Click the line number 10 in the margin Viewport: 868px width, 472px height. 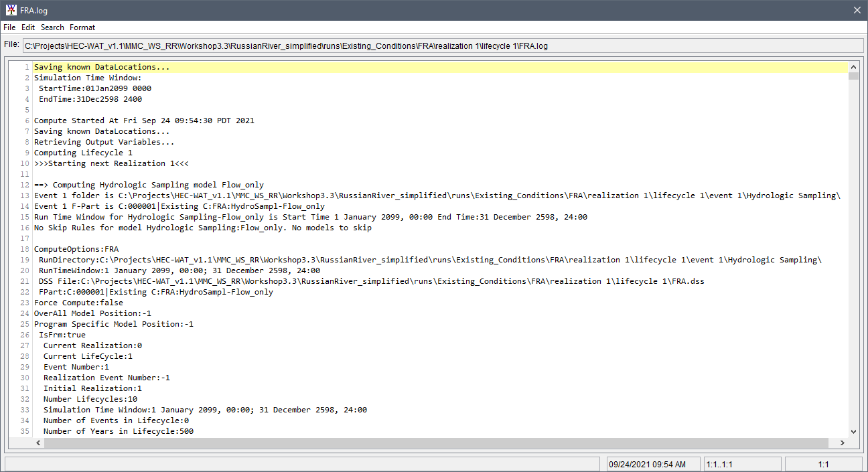click(x=24, y=163)
